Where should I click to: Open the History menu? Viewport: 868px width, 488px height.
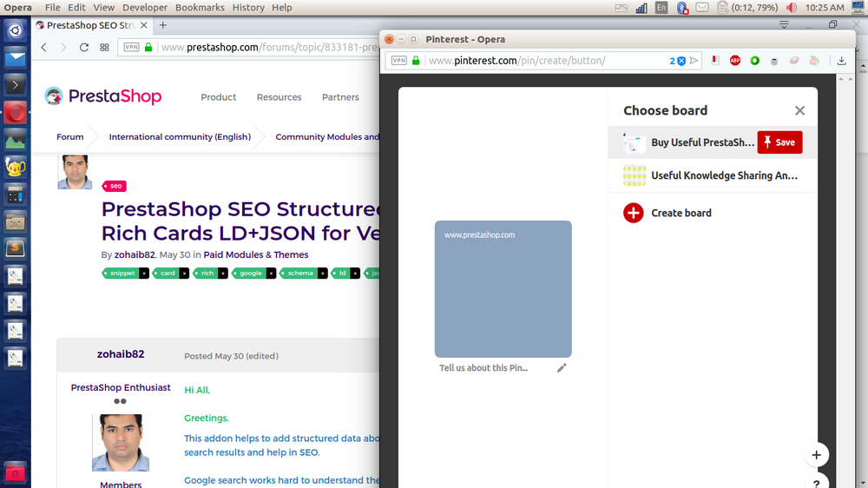point(248,8)
